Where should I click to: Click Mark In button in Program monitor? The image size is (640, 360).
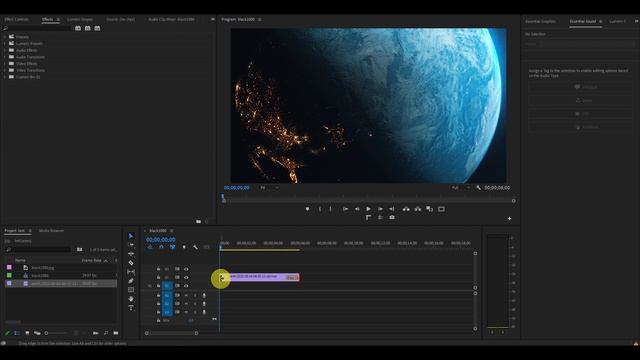(x=320, y=209)
